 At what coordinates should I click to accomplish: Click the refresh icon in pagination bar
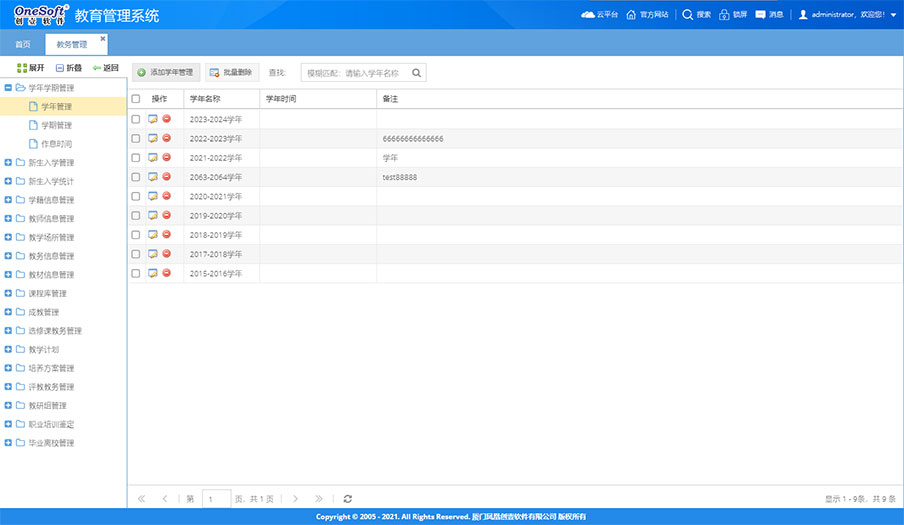[x=347, y=498]
